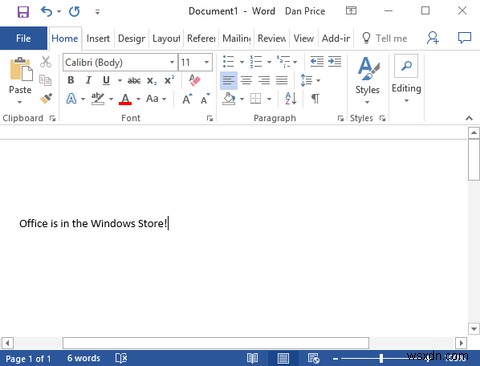Click the Share person icon

click(433, 38)
